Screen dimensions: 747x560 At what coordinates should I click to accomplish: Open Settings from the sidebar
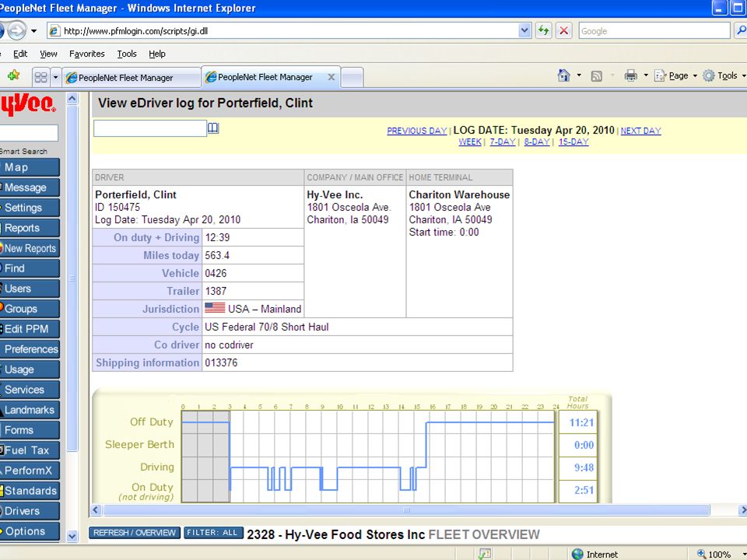(30, 208)
